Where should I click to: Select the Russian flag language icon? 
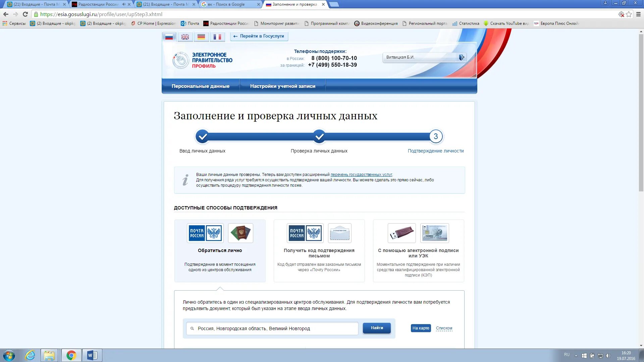(169, 37)
